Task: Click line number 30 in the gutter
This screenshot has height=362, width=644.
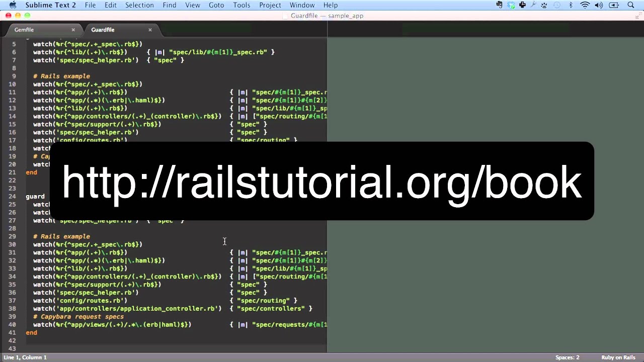Action: (x=12, y=244)
